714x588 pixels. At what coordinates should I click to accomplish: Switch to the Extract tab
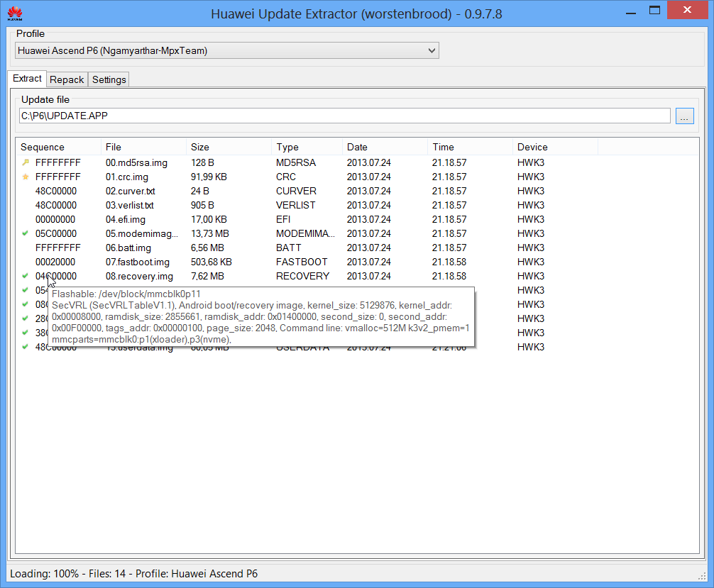27,79
